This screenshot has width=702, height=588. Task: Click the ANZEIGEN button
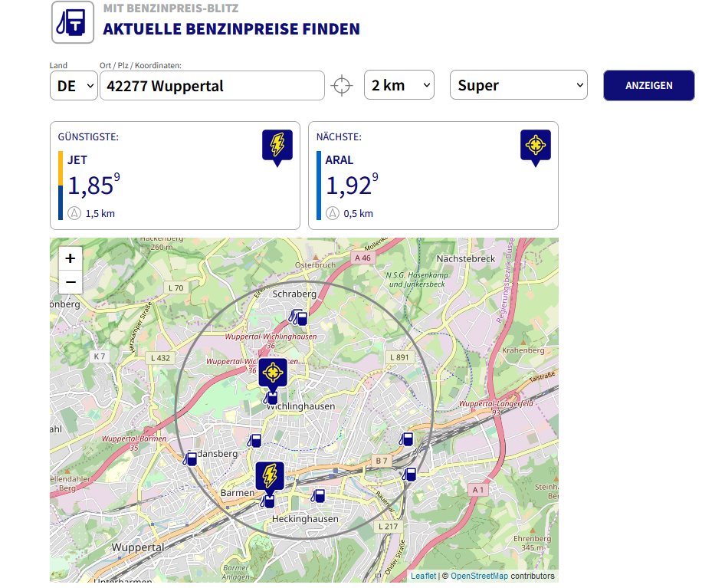click(648, 86)
